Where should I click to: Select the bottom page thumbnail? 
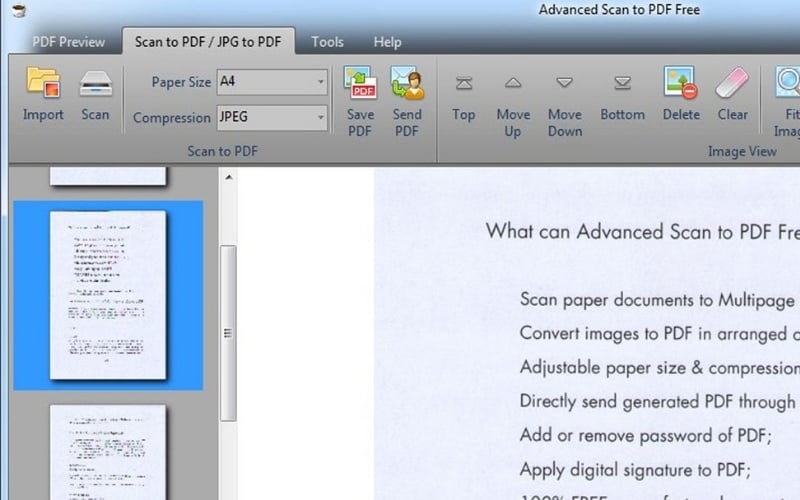[x=108, y=452]
